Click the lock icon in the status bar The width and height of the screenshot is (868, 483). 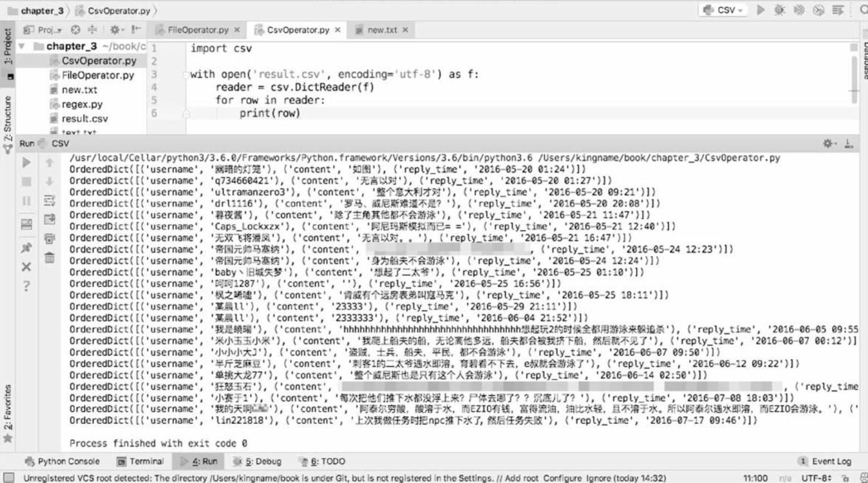tap(846, 478)
